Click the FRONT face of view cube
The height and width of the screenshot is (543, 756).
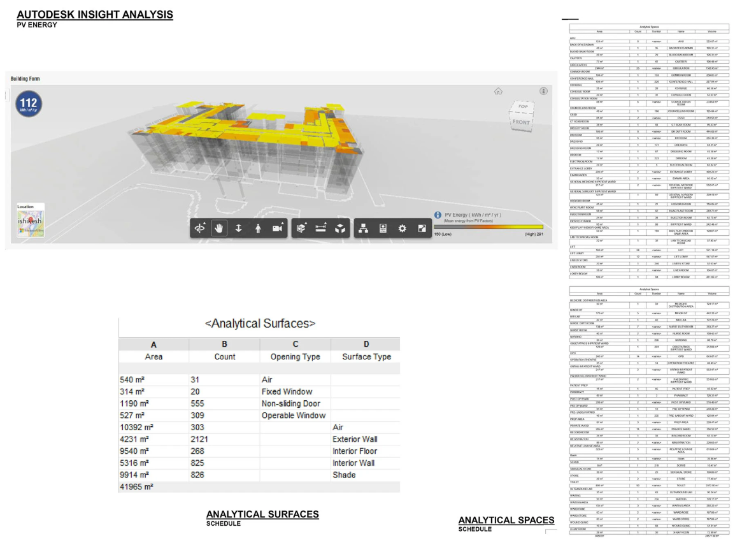pyautogui.click(x=521, y=122)
